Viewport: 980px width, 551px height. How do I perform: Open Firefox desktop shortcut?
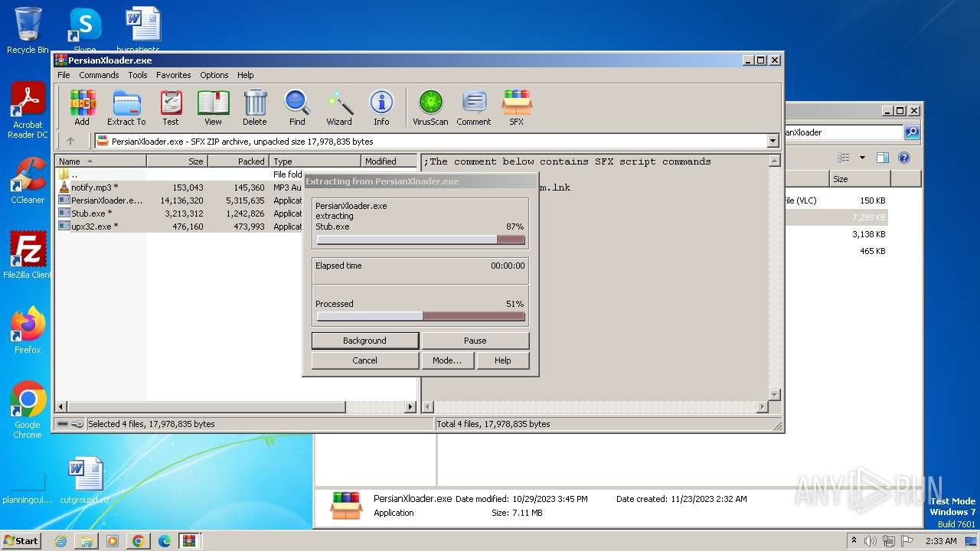point(28,331)
